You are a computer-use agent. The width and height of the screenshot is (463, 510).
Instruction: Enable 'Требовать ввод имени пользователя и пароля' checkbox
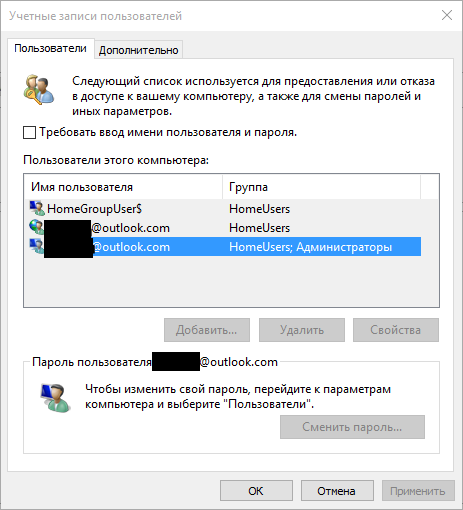point(29,132)
